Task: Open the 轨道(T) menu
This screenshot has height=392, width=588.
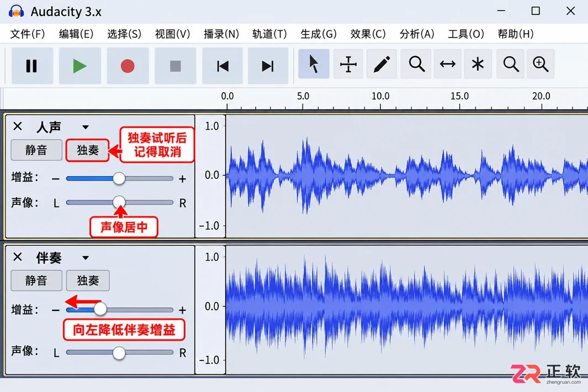Action: pyautogui.click(x=269, y=34)
